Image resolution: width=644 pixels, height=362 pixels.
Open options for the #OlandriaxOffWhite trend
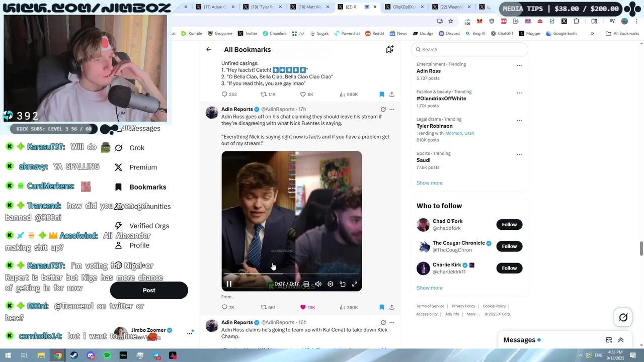tap(519, 93)
